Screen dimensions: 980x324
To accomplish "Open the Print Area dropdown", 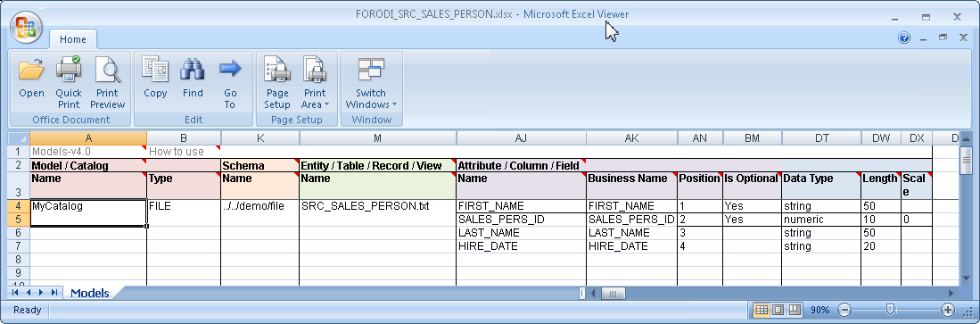I will (x=315, y=83).
